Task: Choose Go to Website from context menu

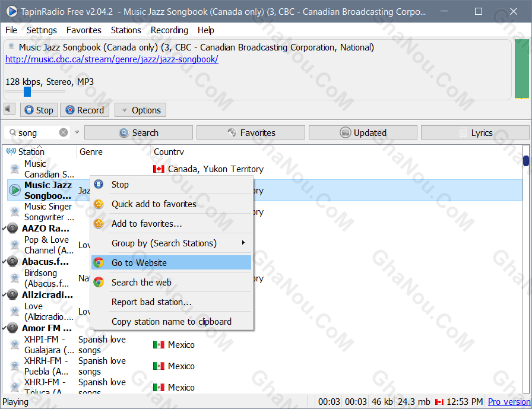Action: pos(172,262)
